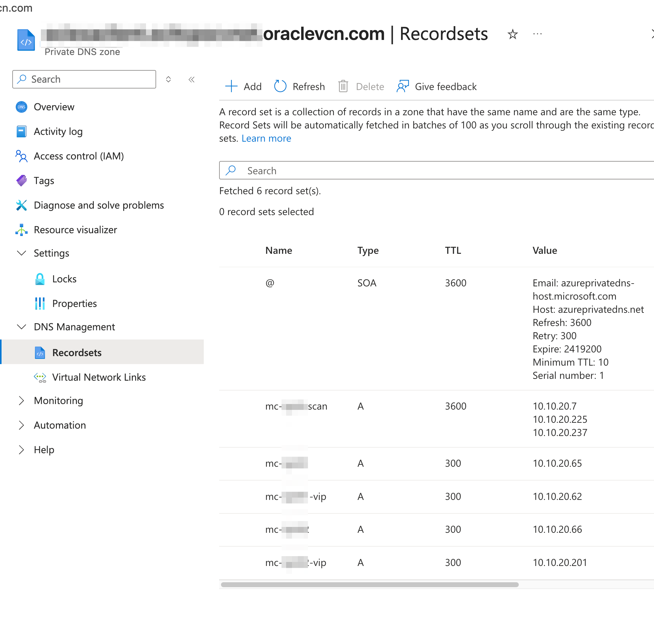Open Tags section
The height and width of the screenshot is (644, 654).
tap(44, 181)
